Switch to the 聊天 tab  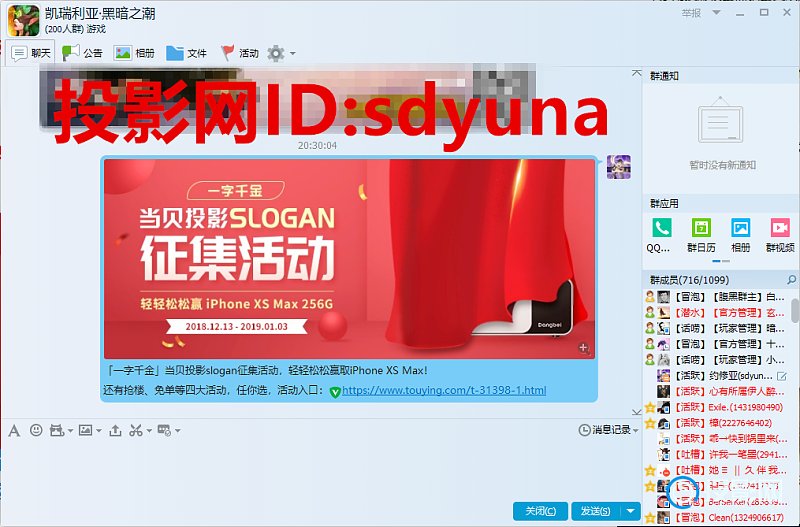(x=31, y=53)
